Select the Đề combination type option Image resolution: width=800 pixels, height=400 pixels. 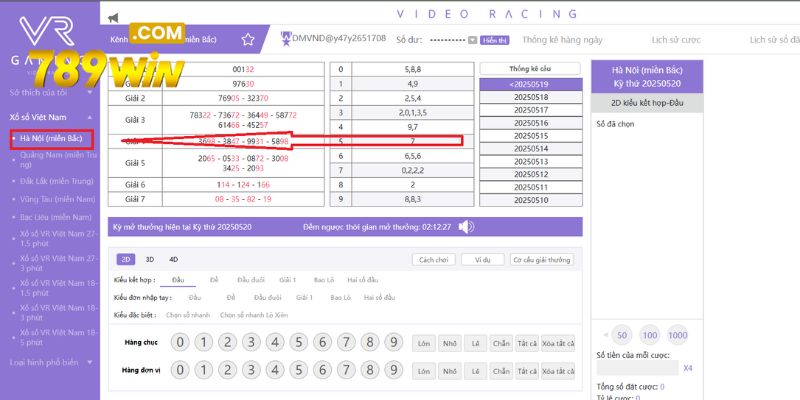tap(214, 280)
